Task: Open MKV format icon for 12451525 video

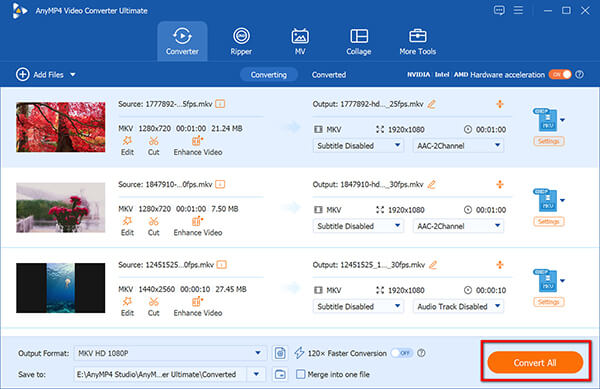Action: click(x=546, y=280)
